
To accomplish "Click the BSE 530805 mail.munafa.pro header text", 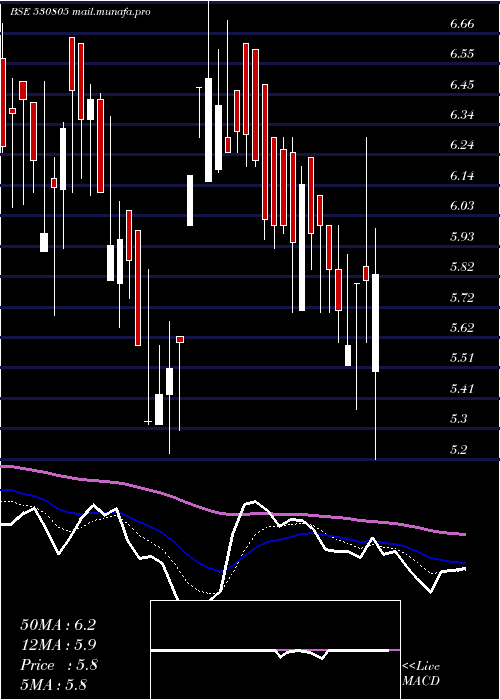I will tap(80, 12).
